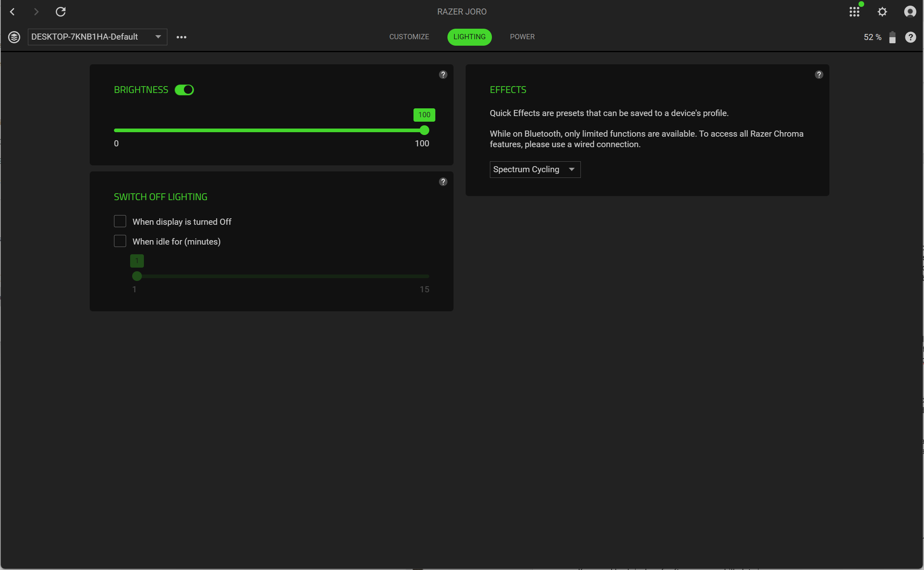Click the idle slider maximum label 15
Image resolution: width=924 pixels, height=570 pixels.
point(424,289)
